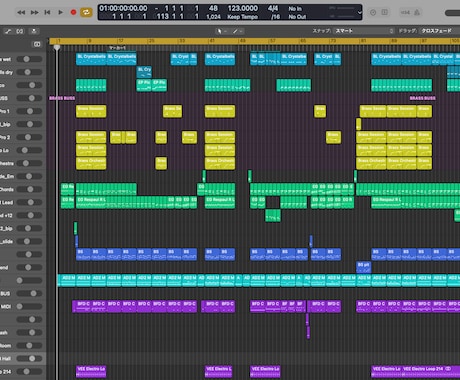Image resolution: width=460 pixels, height=380 pixels.
Task: Select the BL Cry region on dry track
Action: pyautogui.click(x=144, y=72)
